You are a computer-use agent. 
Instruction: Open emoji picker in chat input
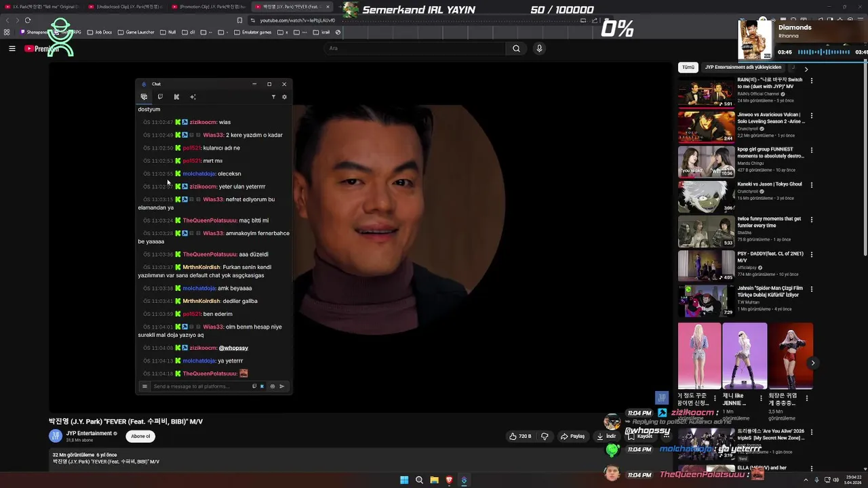click(x=273, y=386)
